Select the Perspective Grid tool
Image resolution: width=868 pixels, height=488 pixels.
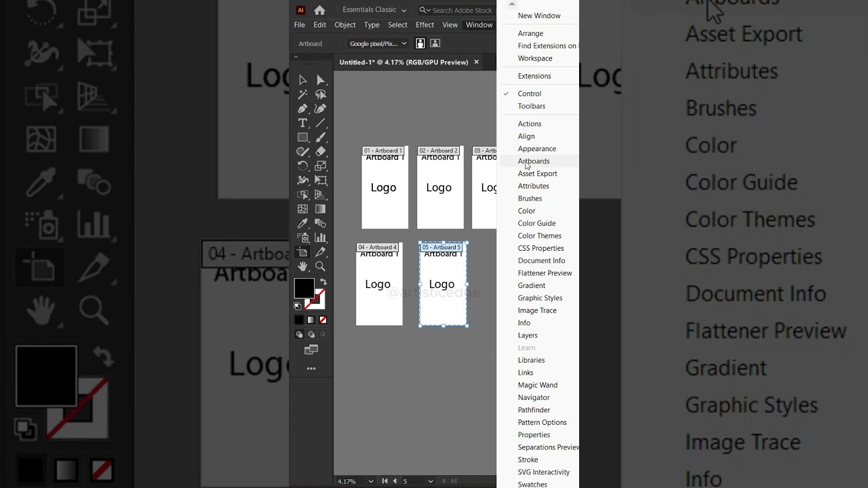[321, 195]
